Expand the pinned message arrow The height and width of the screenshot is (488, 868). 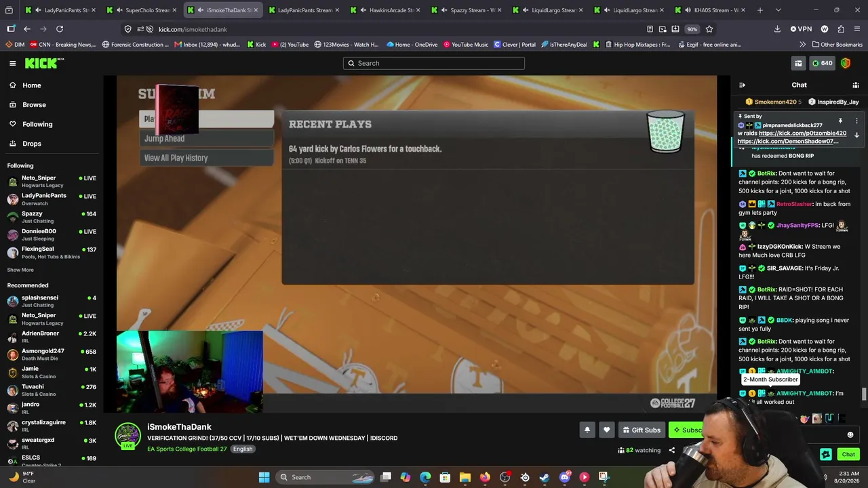[856, 135]
